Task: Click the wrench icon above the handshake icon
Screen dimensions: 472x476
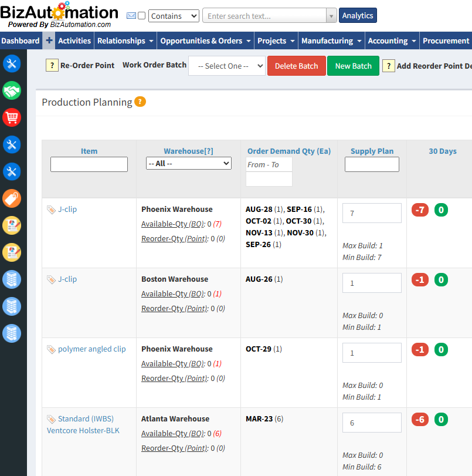Action: (12, 63)
